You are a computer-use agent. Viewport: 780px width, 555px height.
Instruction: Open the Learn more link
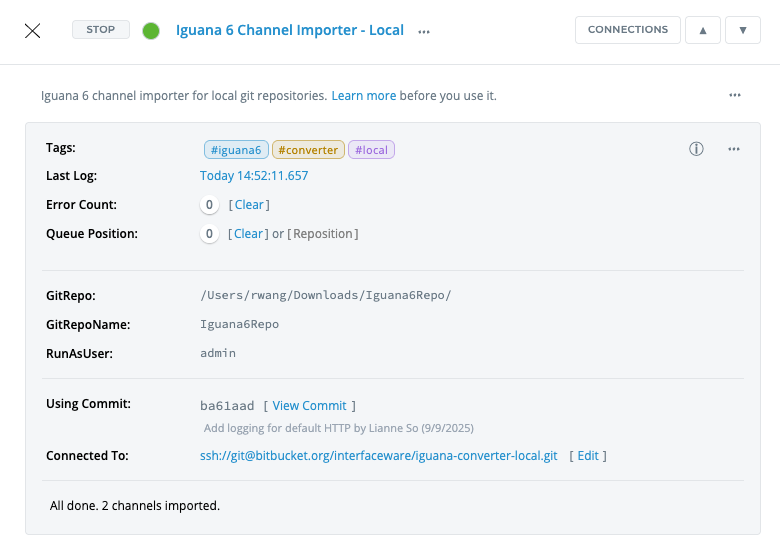click(364, 96)
